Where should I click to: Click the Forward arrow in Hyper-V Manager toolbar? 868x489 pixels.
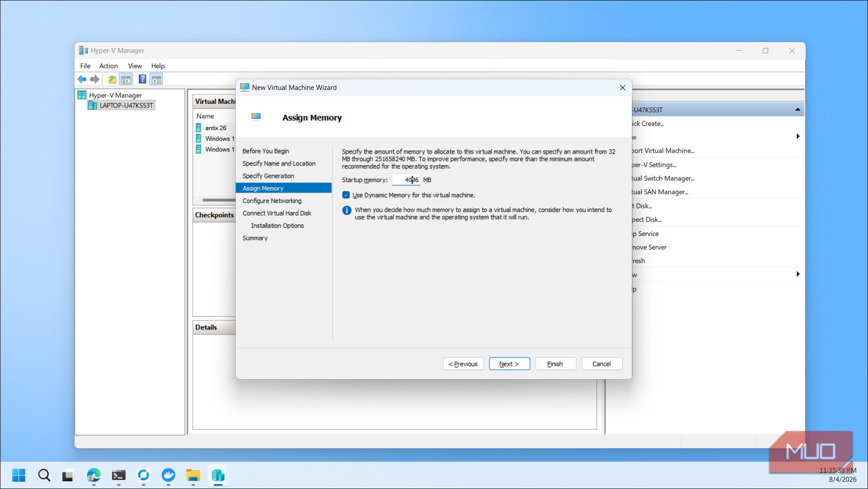(x=94, y=80)
